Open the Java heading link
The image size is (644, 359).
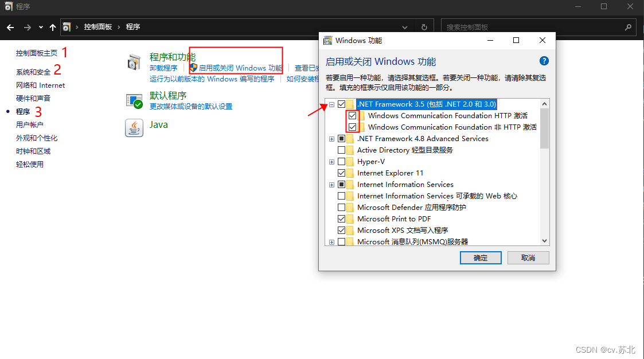click(x=158, y=124)
